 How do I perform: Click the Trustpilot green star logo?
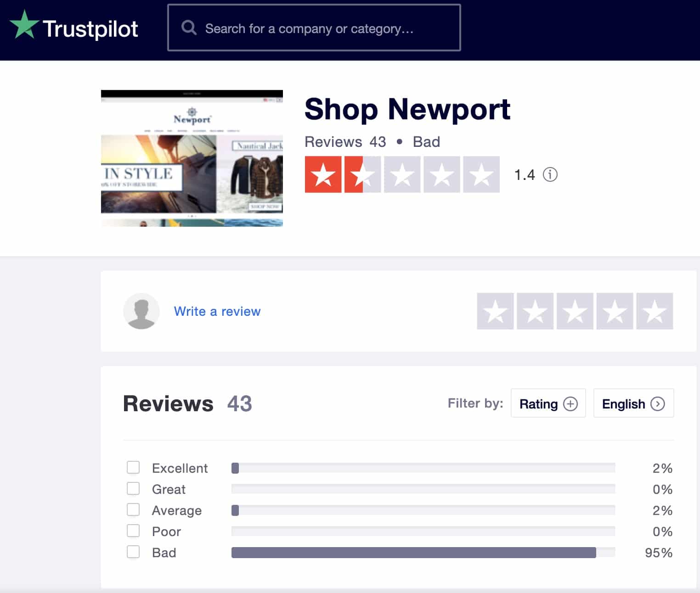[x=24, y=25]
